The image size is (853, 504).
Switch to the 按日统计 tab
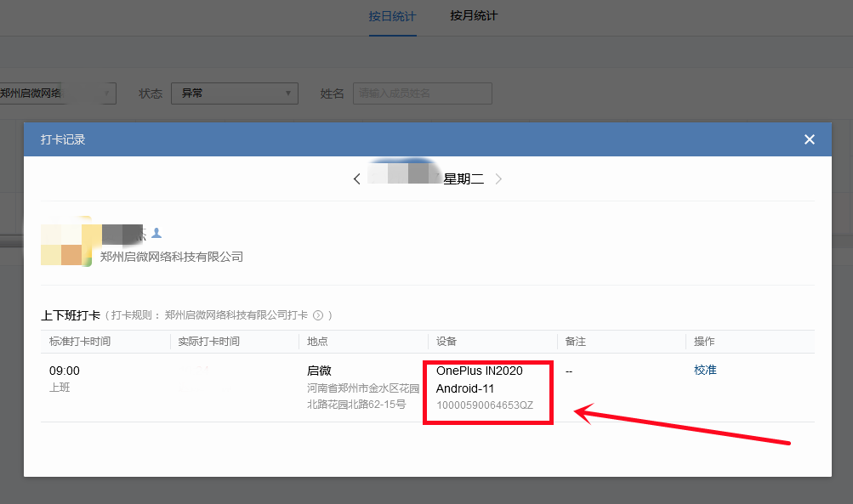tap(392, 17)
